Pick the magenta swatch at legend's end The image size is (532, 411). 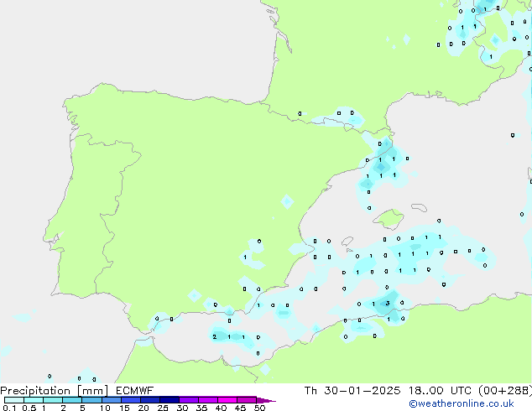pyautogui.click(x=247, y=400)
